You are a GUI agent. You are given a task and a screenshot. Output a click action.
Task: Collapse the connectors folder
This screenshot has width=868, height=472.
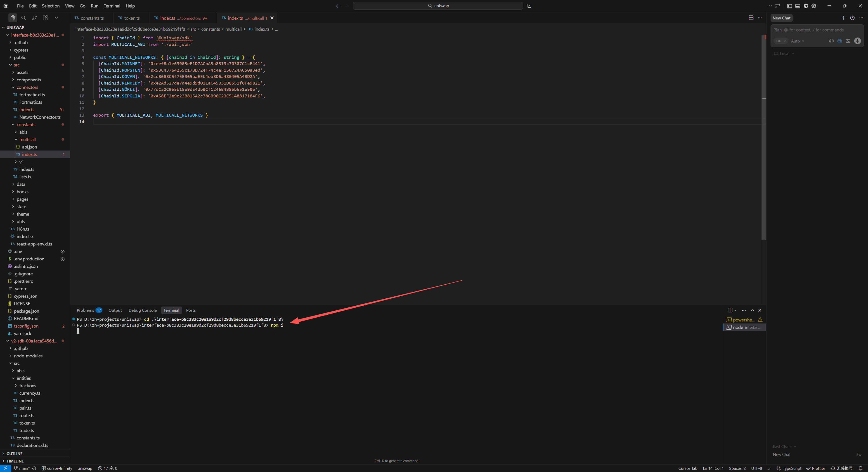(x=27, y=87)
